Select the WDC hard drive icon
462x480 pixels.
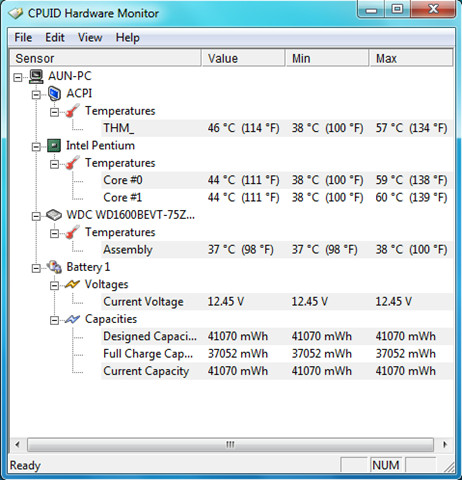[x=54, y=215]
